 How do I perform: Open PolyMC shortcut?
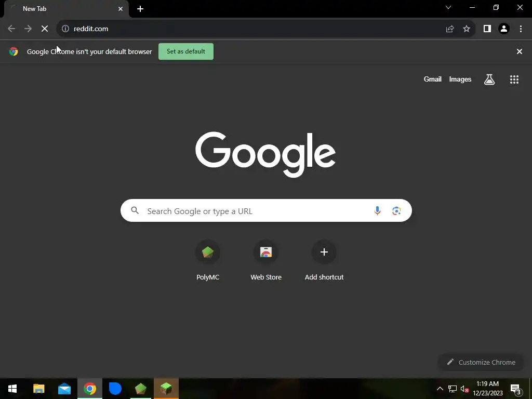click(208, 261)
